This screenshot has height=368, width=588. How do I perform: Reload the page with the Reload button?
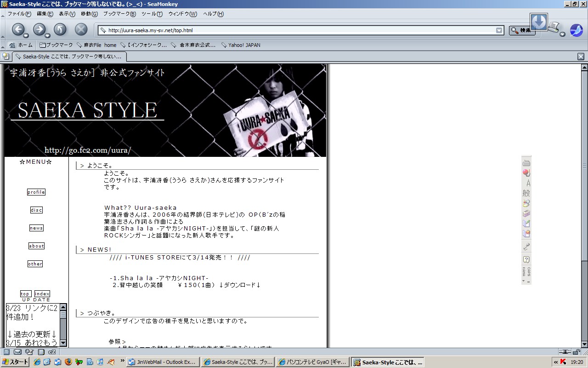pos(60,29)
